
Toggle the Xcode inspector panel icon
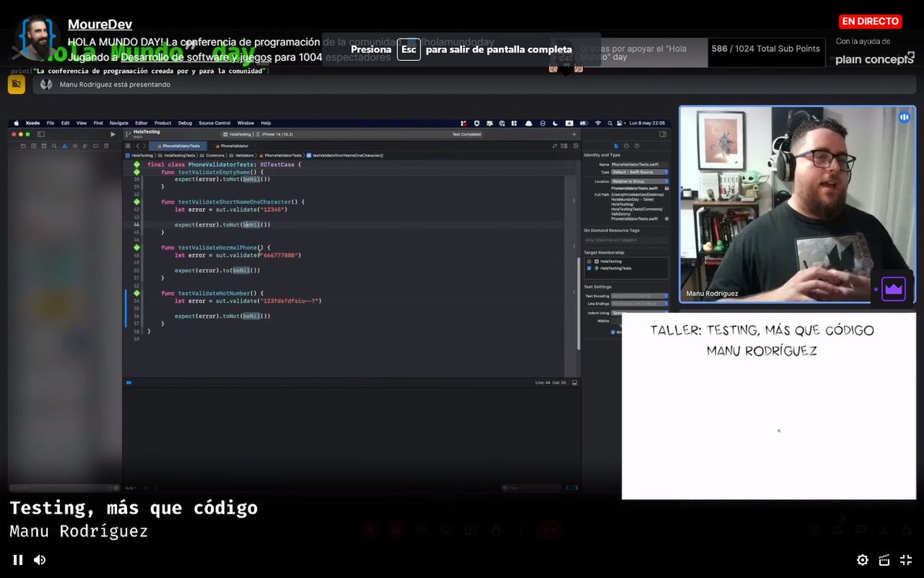663,134
